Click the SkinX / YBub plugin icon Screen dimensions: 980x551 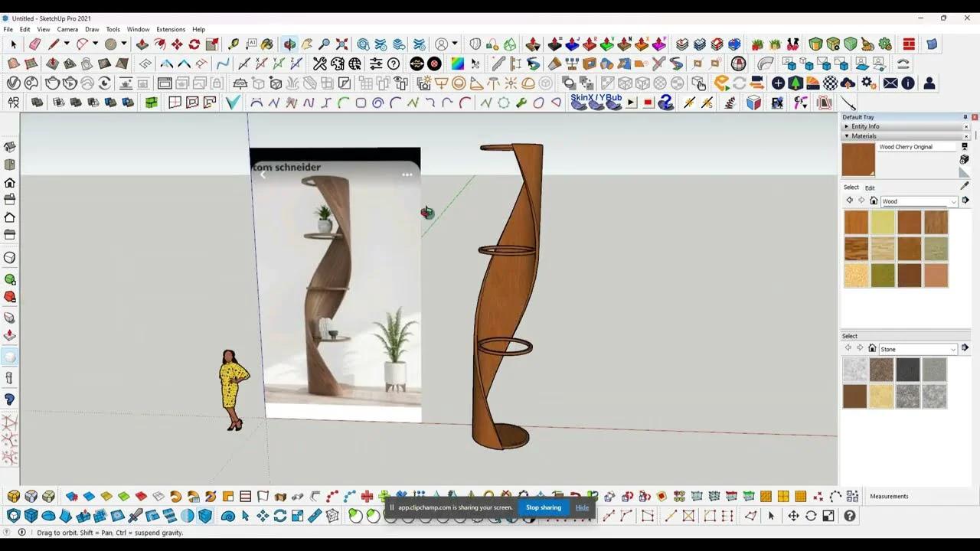(596, 102)
